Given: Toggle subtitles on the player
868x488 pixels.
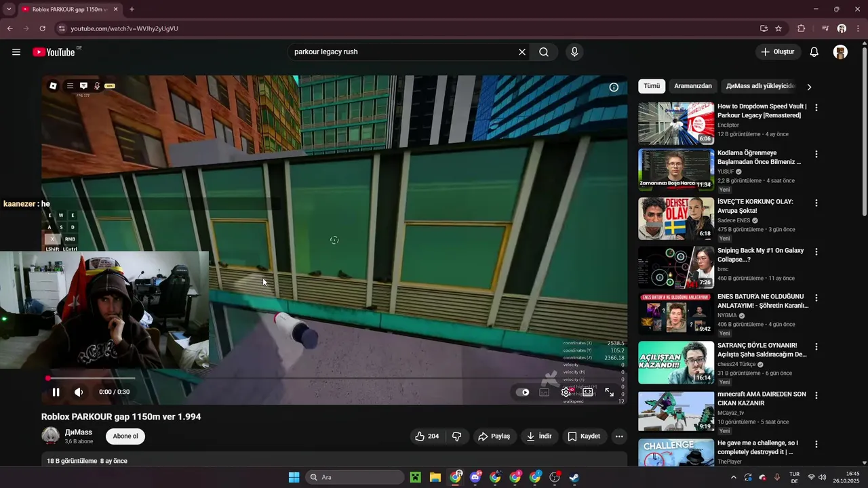Looking at the screenshot, I should (545, 392).
